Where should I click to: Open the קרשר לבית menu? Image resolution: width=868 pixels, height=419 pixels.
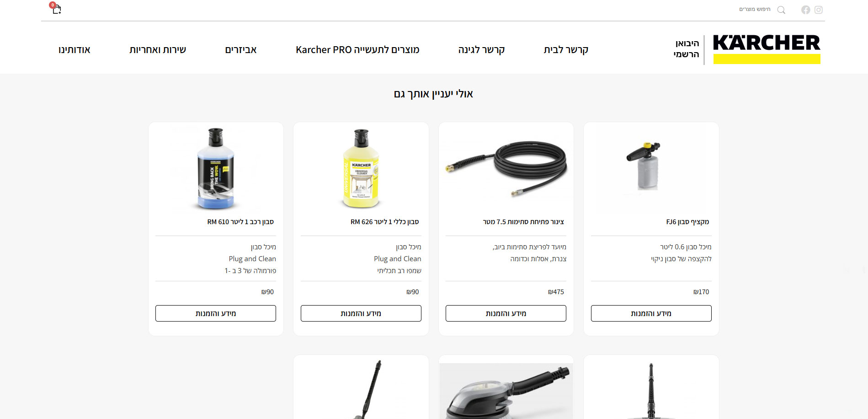tap(566, 49)
